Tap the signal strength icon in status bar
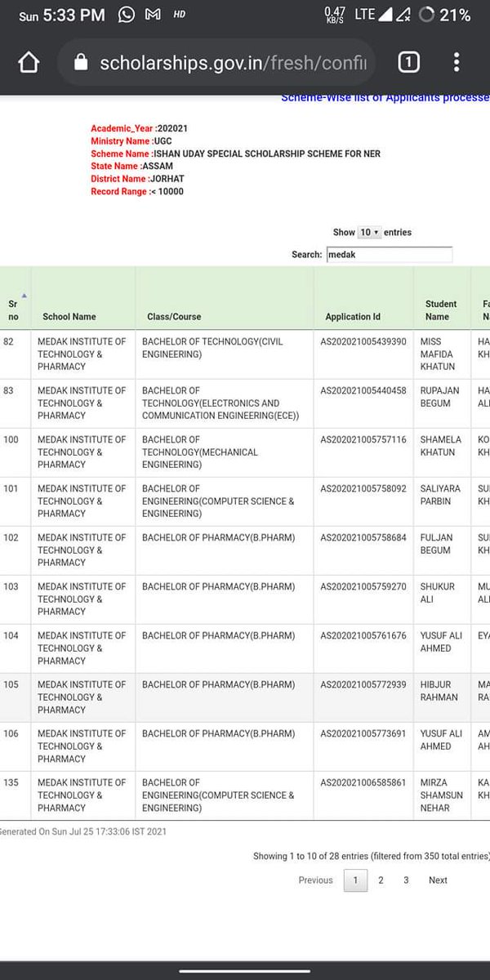The height and width of the screenshot is (980, 490). [385, 15]
